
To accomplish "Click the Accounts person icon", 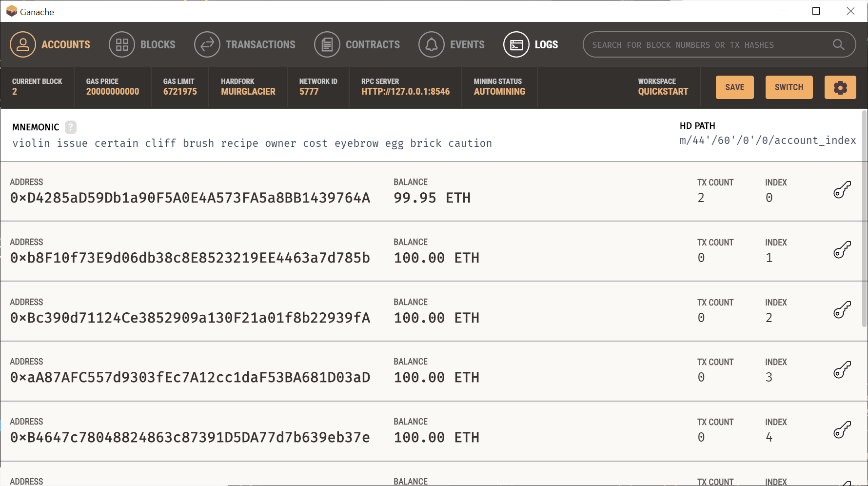I will [23, 44].
